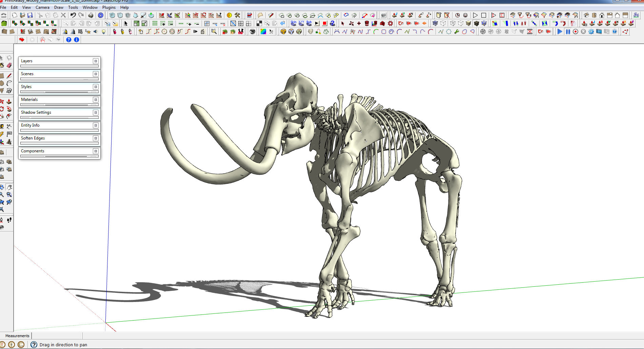
Task: Click the crossed hammer tools icon
Action: [x=237, y=15]
